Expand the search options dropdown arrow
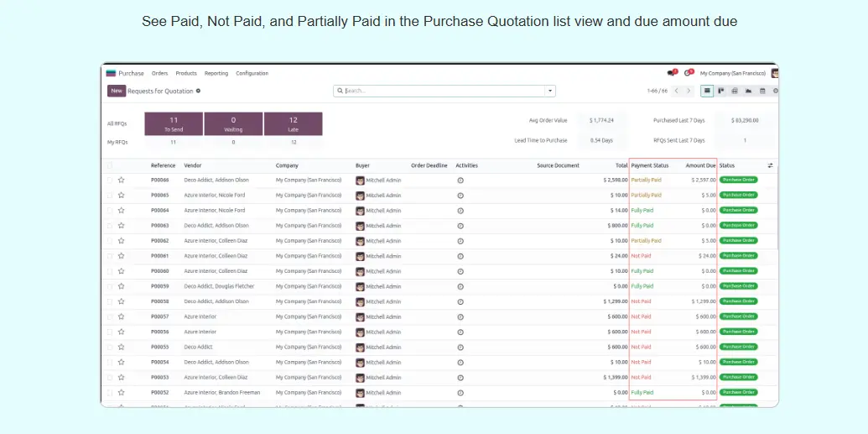 (550, 91)
